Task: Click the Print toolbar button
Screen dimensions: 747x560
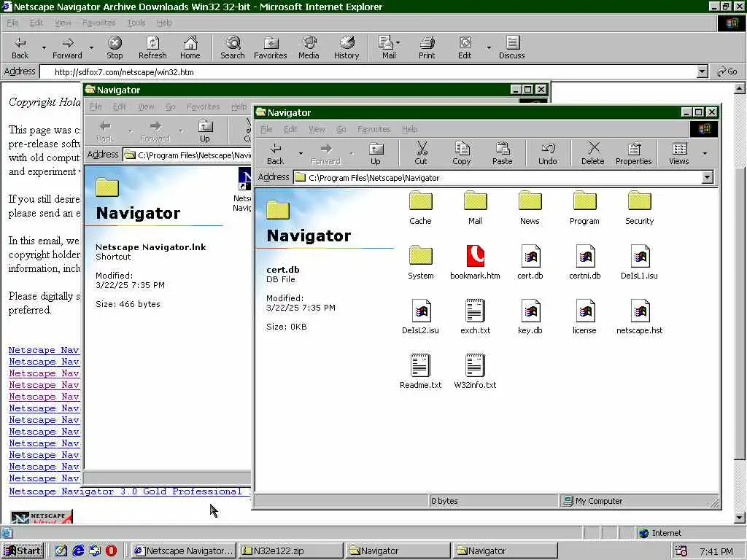Action: (427, 47)
